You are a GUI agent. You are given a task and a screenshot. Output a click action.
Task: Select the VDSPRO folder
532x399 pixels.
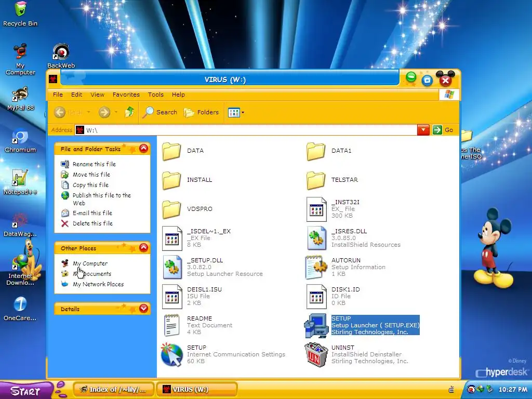pos(187,209)
